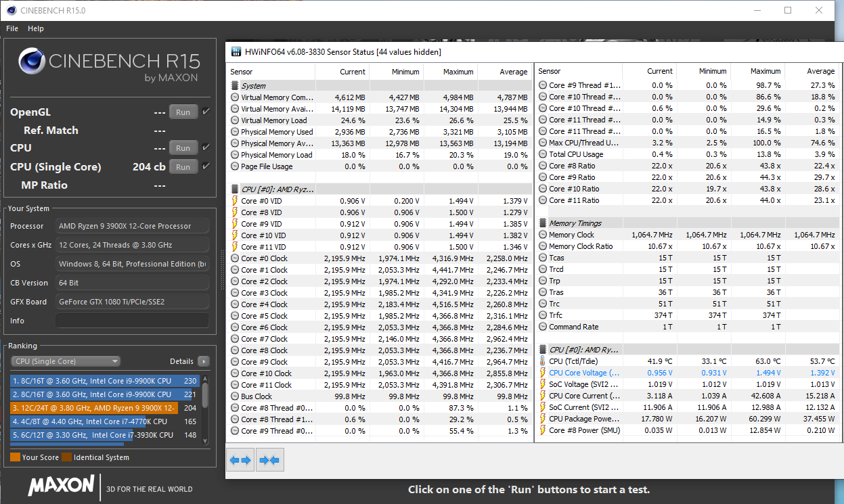Select the Trfc 374 T row
This screenshot has width=844, height=504.
(688, 315)
